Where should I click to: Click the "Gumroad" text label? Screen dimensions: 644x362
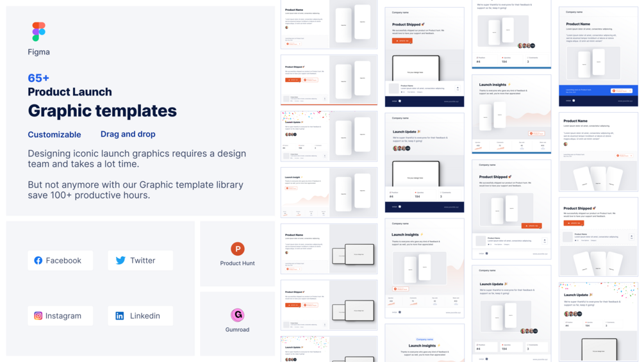point(237,329)
